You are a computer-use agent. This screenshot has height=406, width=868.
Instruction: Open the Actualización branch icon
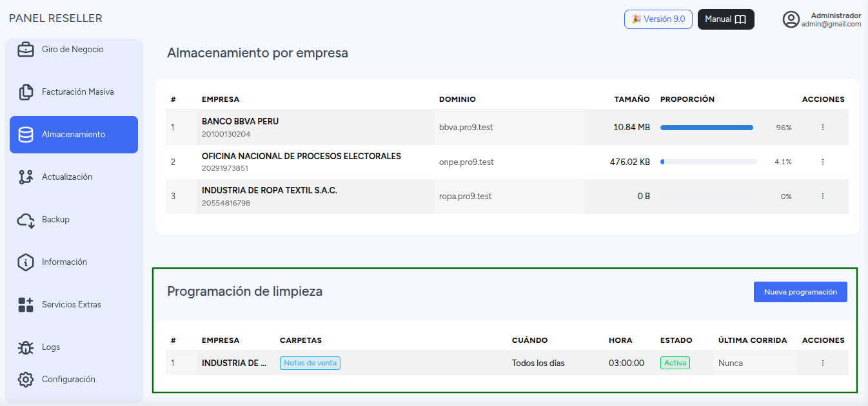tap(26, 177)
